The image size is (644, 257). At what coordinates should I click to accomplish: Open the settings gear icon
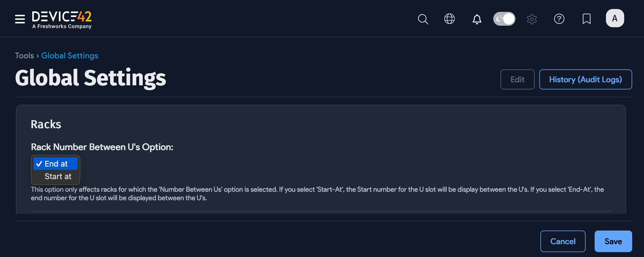[532, 19]
